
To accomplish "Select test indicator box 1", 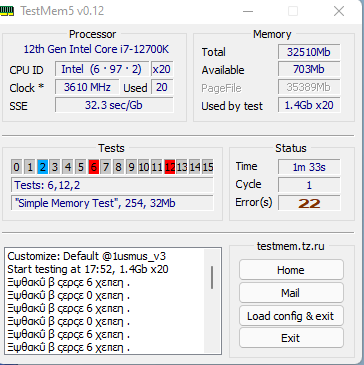I will pyautogui.click(x=29, y=167).
